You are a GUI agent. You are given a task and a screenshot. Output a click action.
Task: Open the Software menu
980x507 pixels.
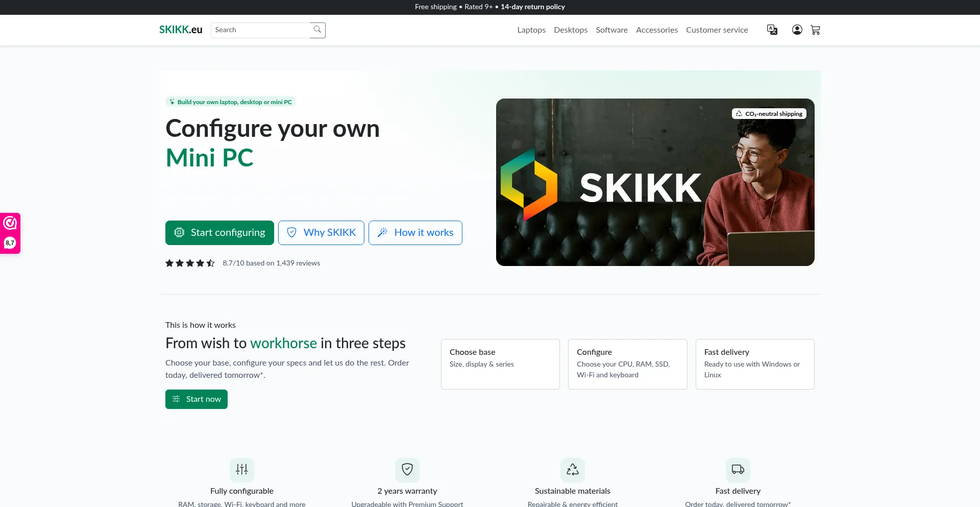pyautogui.click(x=611, y=30)
